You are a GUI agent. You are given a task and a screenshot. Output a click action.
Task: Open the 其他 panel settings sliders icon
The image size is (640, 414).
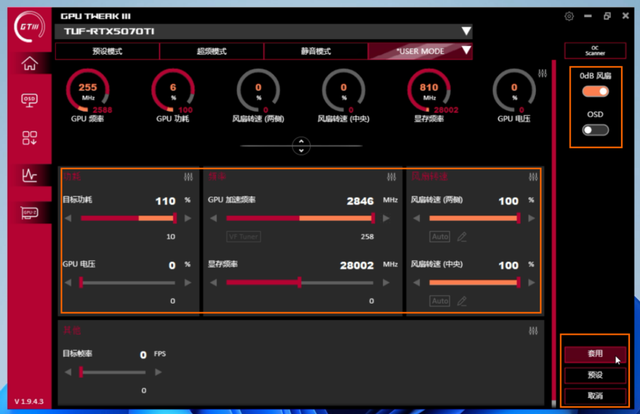click(533, 331)
